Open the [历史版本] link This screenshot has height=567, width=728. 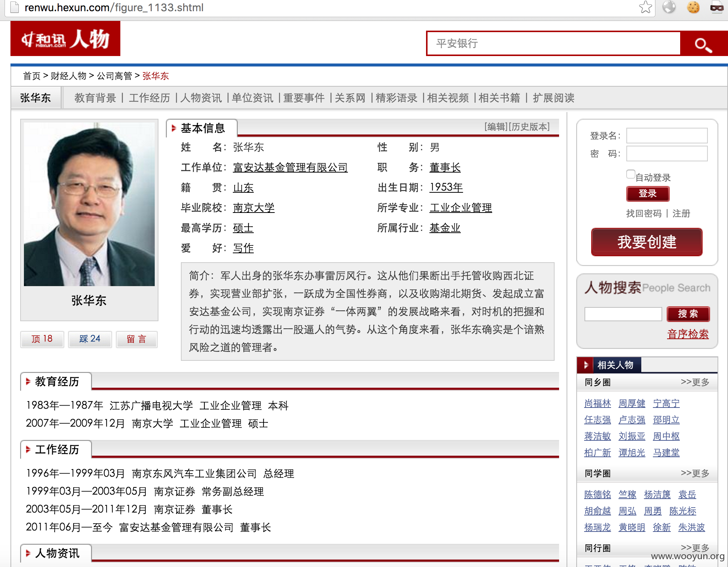coord(529,127)
